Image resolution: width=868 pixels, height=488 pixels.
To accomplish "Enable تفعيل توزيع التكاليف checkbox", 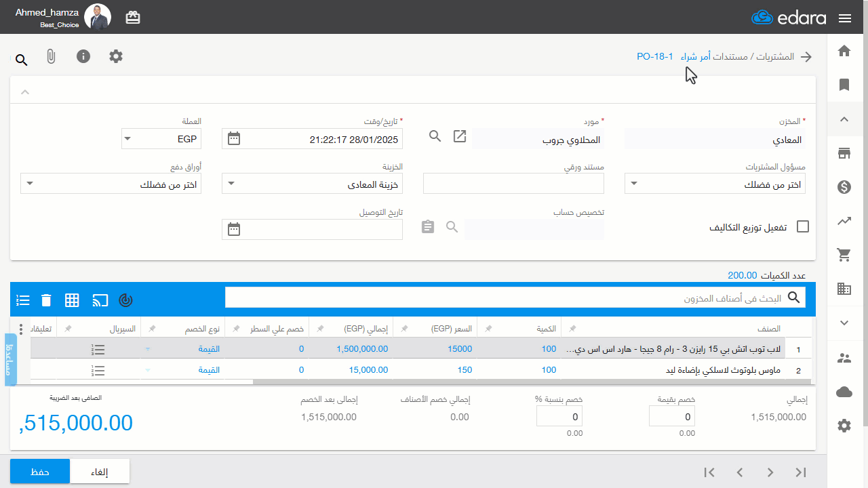I will (x=803, y=227).
